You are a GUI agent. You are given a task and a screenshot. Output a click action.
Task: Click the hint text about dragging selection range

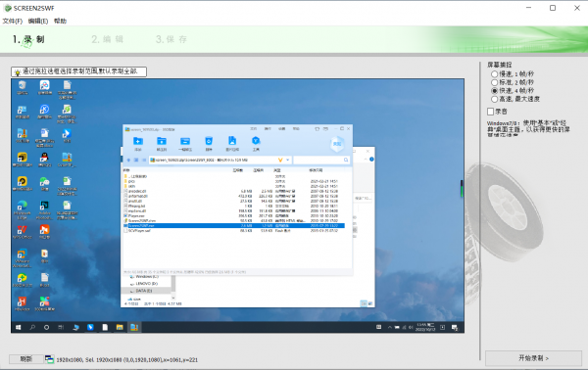[x=80, y=71]
